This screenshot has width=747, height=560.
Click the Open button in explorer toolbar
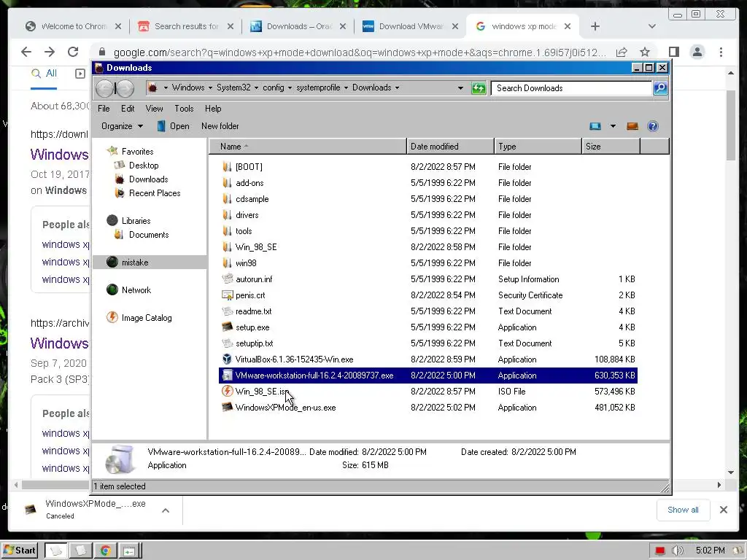point(174,126)
